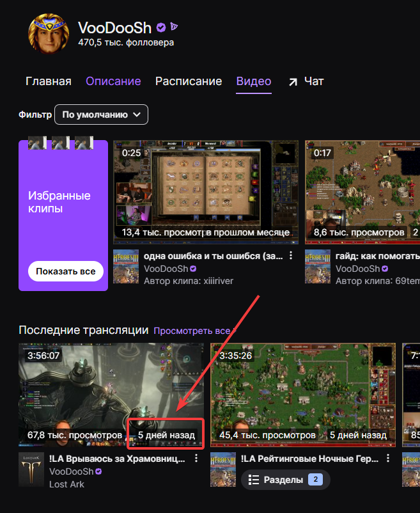Screen dimensions: 420x513
Task: Open clip title 'одна ошибка и ты ошибся'
Action: point(213,256)
